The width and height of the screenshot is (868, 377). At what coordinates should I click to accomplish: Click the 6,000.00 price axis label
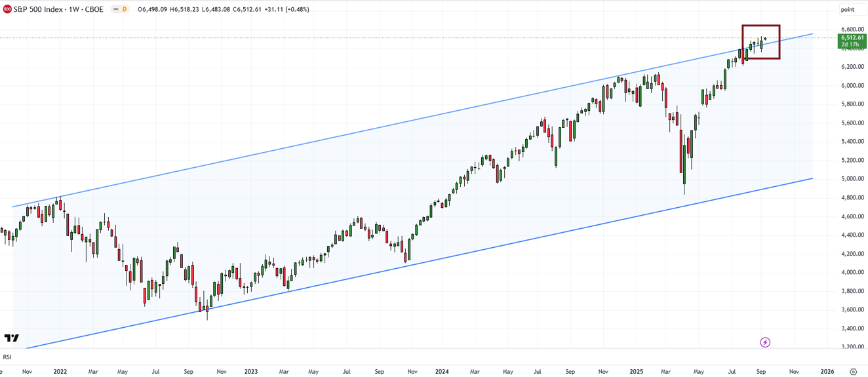tap(852, 85)
